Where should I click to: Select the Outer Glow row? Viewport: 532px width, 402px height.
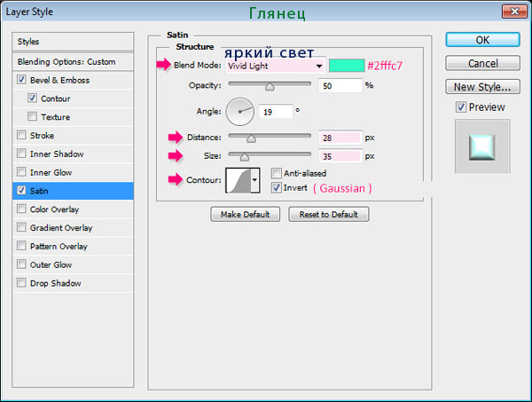pos(73,264)
